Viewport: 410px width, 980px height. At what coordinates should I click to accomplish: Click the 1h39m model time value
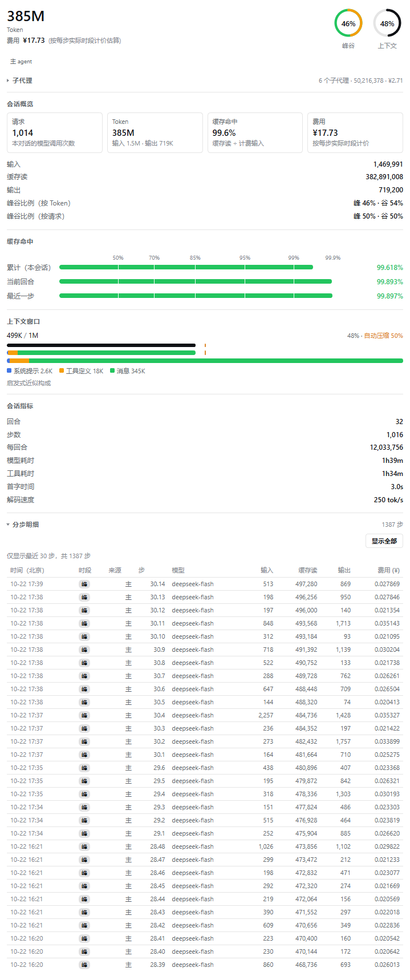[392, 460]
